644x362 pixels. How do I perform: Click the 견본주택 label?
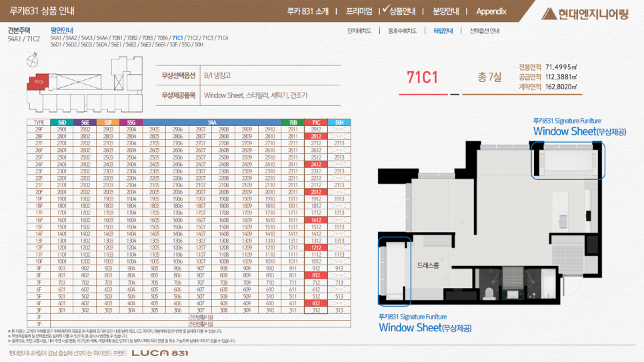pos(19,31)
